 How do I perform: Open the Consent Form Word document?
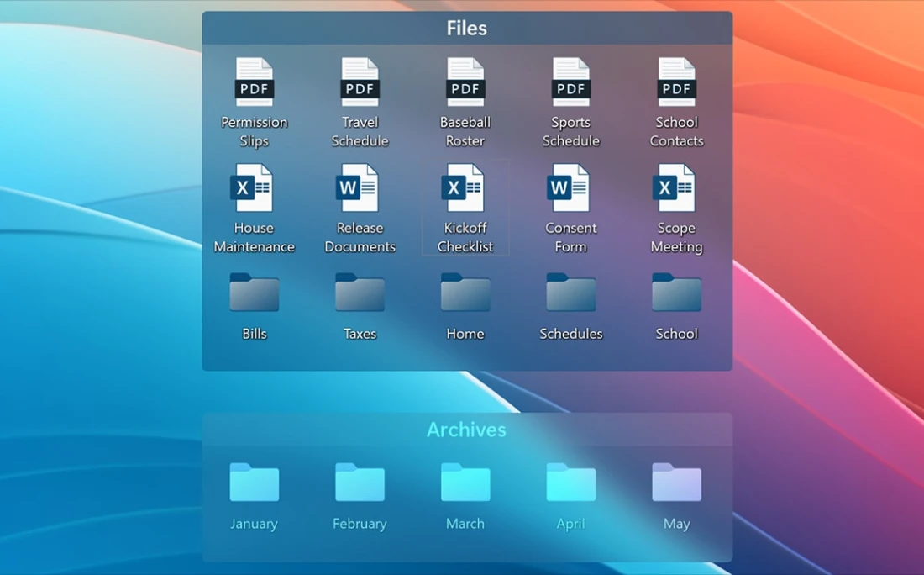[571, 189]
